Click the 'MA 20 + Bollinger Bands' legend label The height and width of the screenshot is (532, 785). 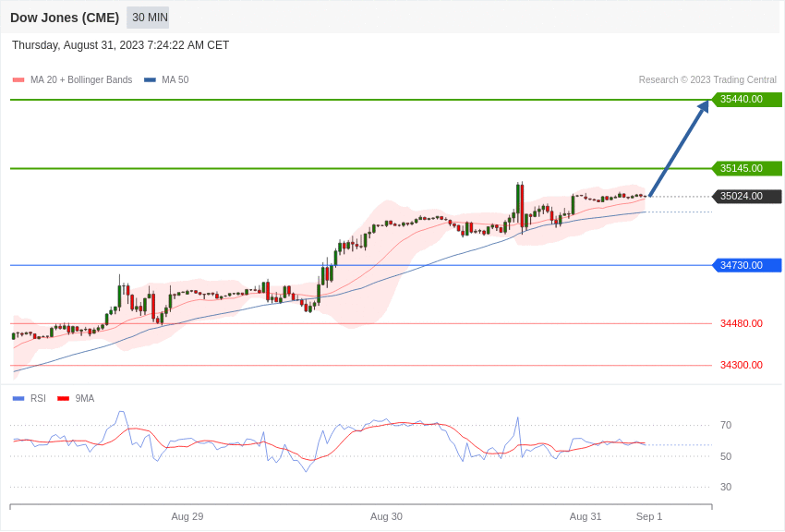tap(81, 79)
